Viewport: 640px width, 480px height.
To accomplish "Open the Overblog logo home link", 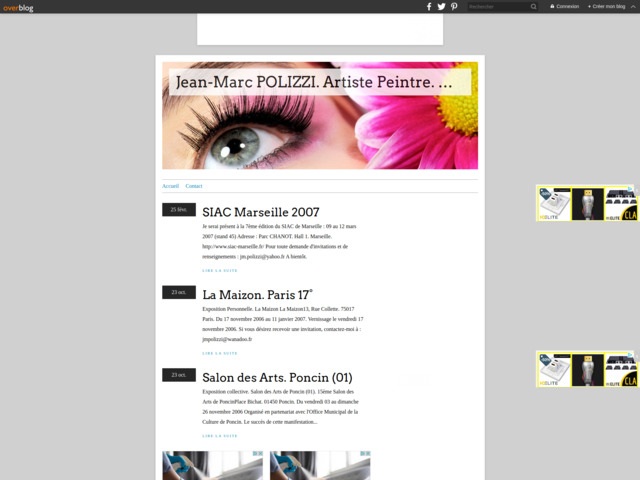I will (x=18, y=7).
